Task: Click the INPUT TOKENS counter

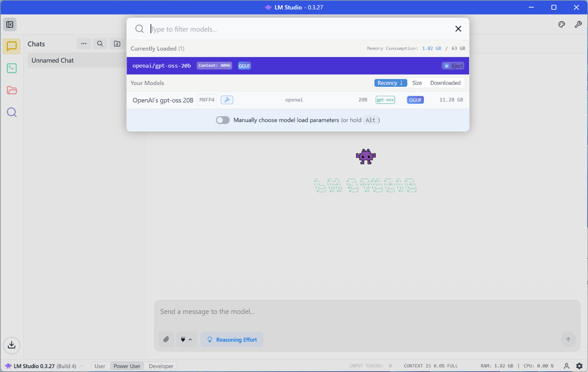Action: point(371,366)
